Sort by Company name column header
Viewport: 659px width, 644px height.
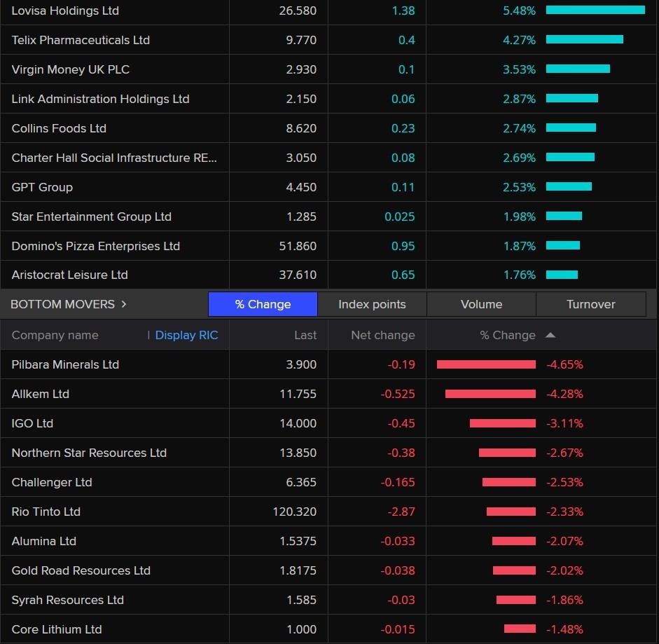pos(55,335)
